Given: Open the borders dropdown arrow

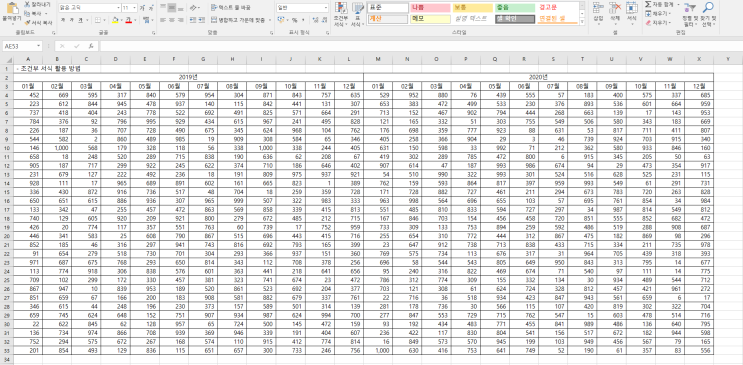Looking at the screenshot, I should (x=104, y=20).
